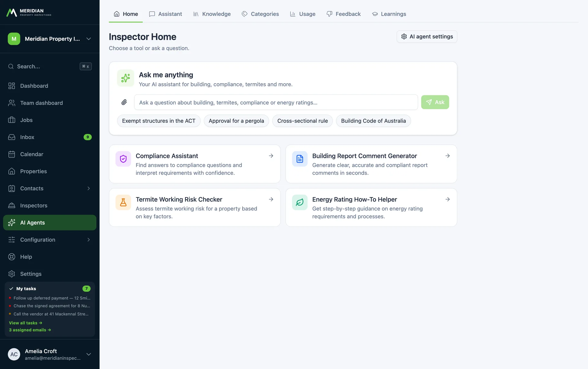The height and width of the screenshot is (369, 588).
Task: Select Exempt structures in the ACT suggestion
Action: point(159,121)
